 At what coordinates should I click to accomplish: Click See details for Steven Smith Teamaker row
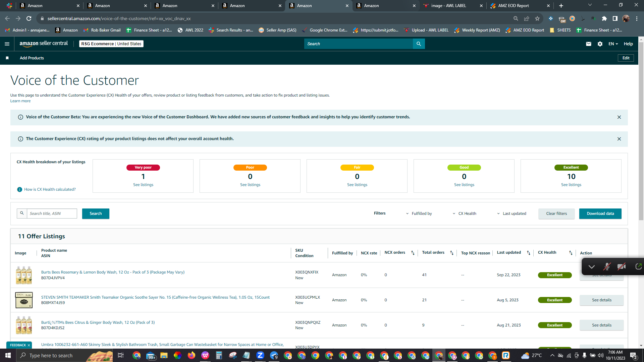(602, 300)
